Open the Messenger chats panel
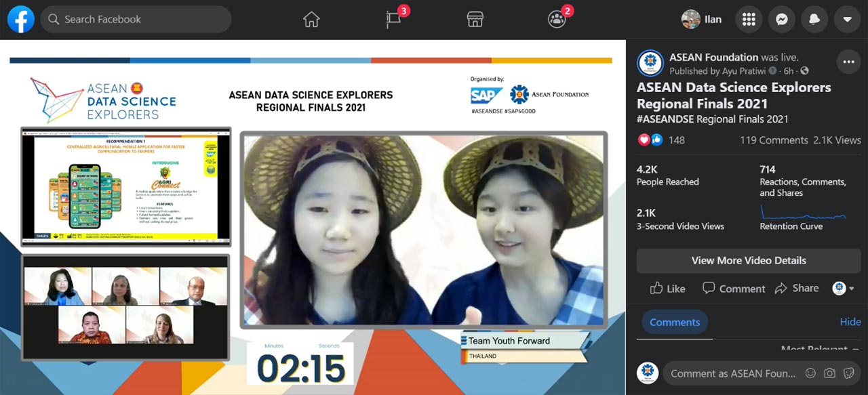Image resolution: width=868 pixels, height=395 pixels. click(782, 19)
